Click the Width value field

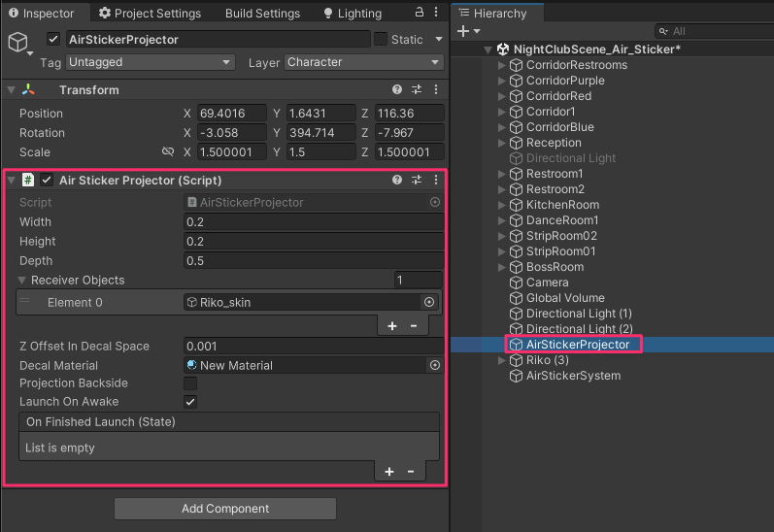pyautogui.click(x=314, y=221)
